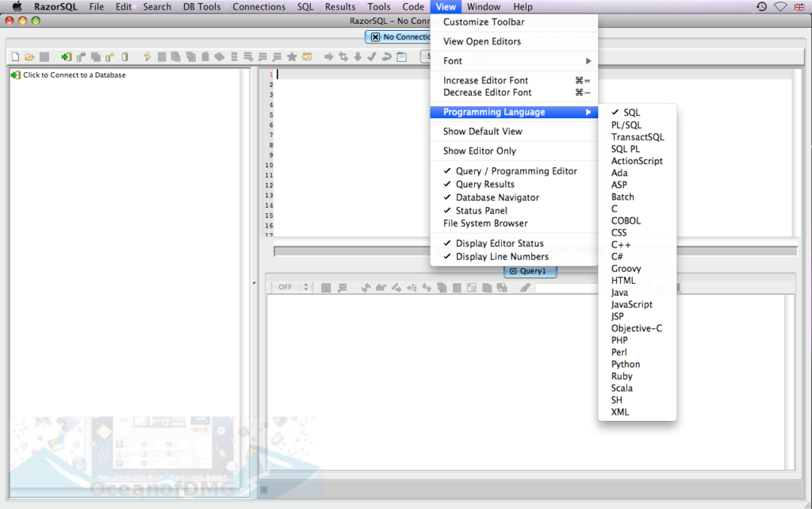This screenshot has width=812, height=509.
Task: Click Decrease Editor Font menu item
Action: pos(514,93)
